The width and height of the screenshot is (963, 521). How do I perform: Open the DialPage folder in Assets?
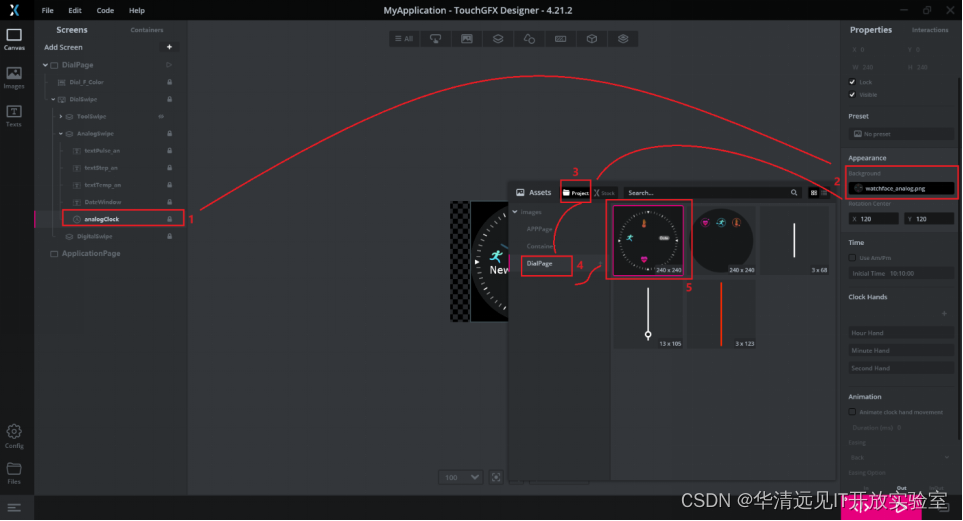pyautogui.click(x=540, y=263)
